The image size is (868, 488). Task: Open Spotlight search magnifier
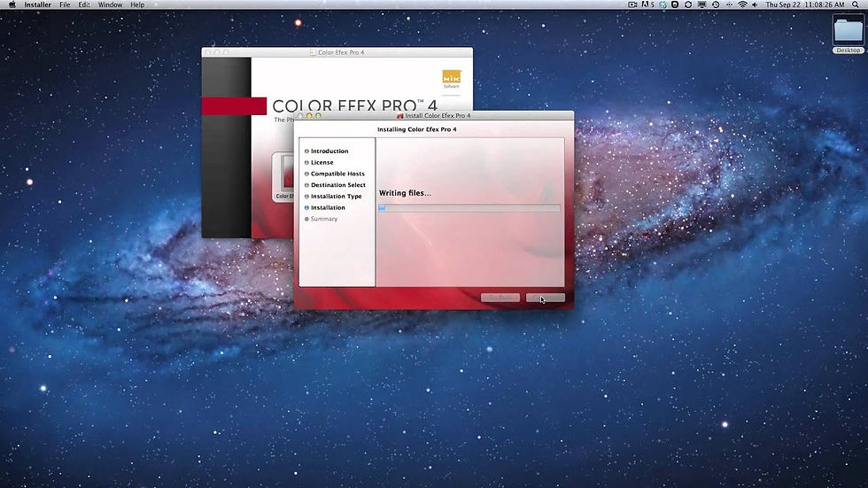pos(856,4)
